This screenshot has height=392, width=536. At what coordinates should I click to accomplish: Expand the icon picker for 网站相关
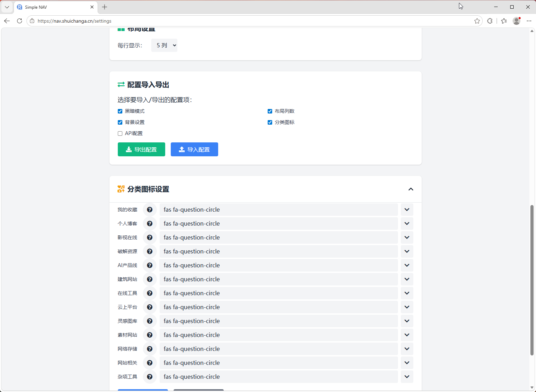[x=407, y=363]
